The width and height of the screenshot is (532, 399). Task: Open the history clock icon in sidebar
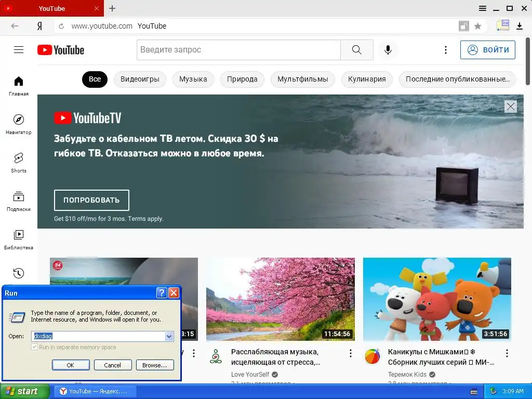tap(19, 273)
